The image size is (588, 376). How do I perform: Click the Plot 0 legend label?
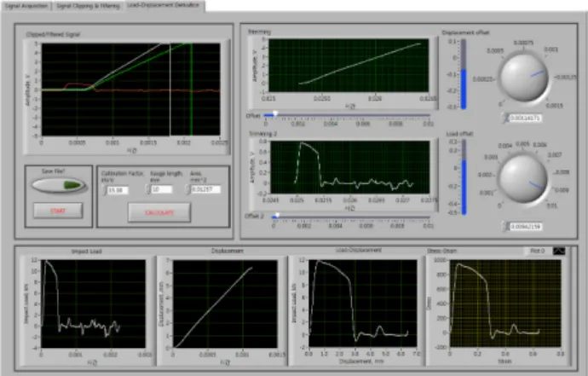point(538,251)
